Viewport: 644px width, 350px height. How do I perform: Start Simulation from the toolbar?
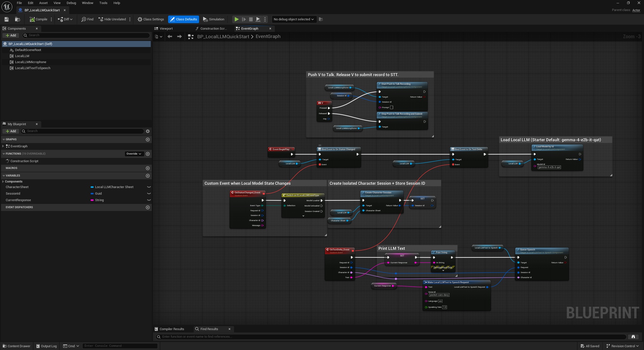tap(213, 19)
